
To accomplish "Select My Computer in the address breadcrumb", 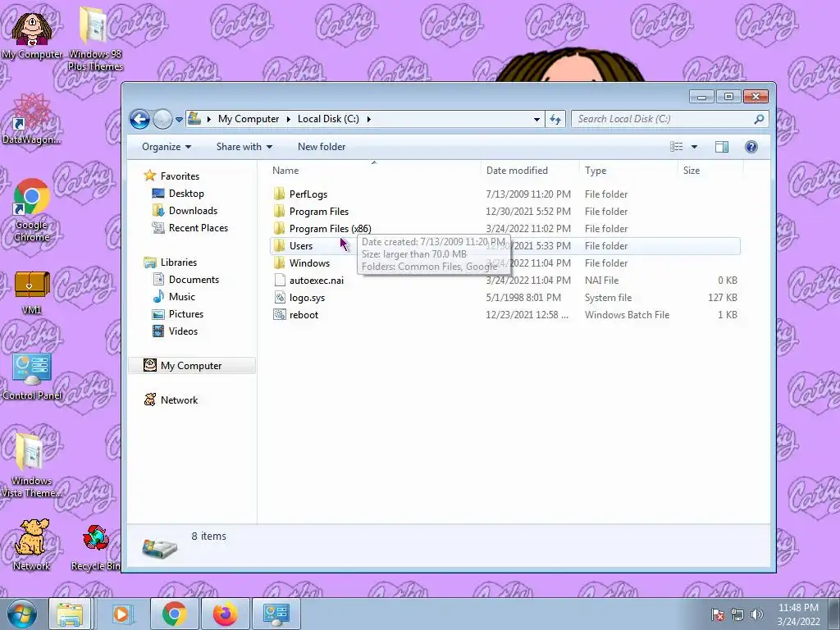I will click(249, 119).
